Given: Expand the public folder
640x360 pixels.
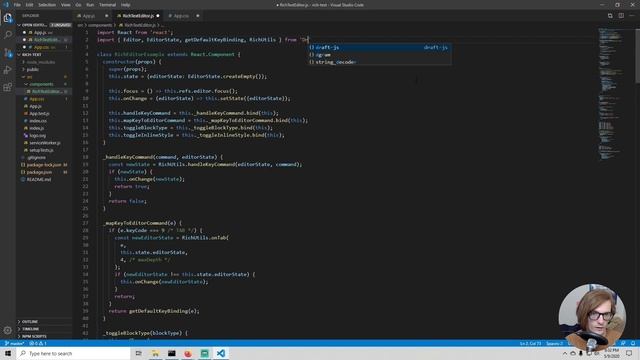Looking at the screenshot, I should 44,69.
